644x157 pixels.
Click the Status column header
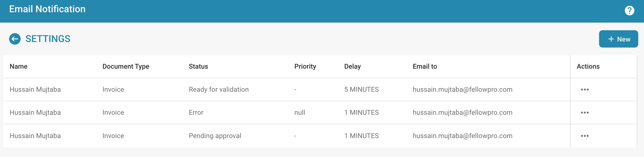pyautogui.click(x=198, y=66)
